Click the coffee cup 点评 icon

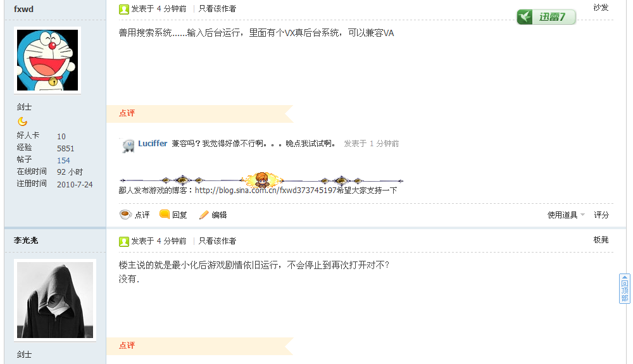coord(125,214)
